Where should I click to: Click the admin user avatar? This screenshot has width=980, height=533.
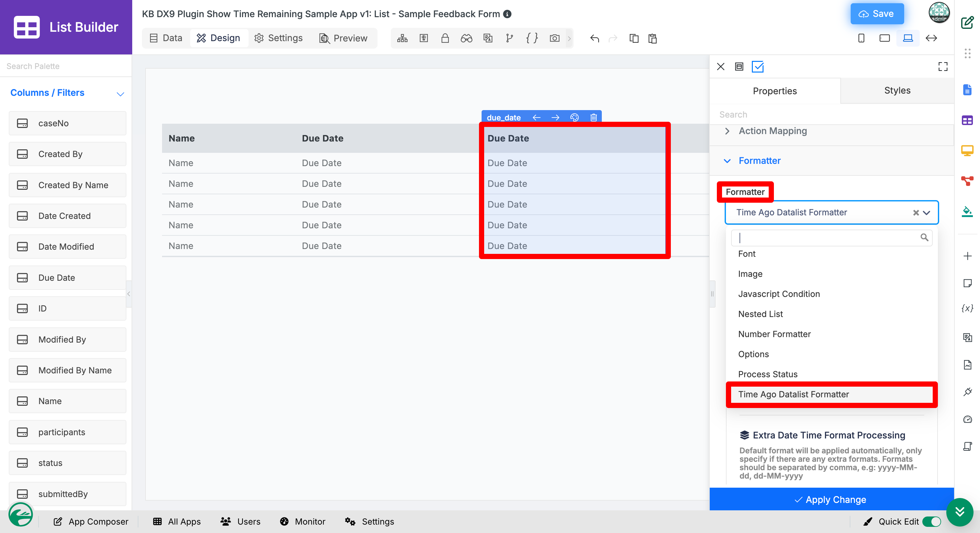939,13
